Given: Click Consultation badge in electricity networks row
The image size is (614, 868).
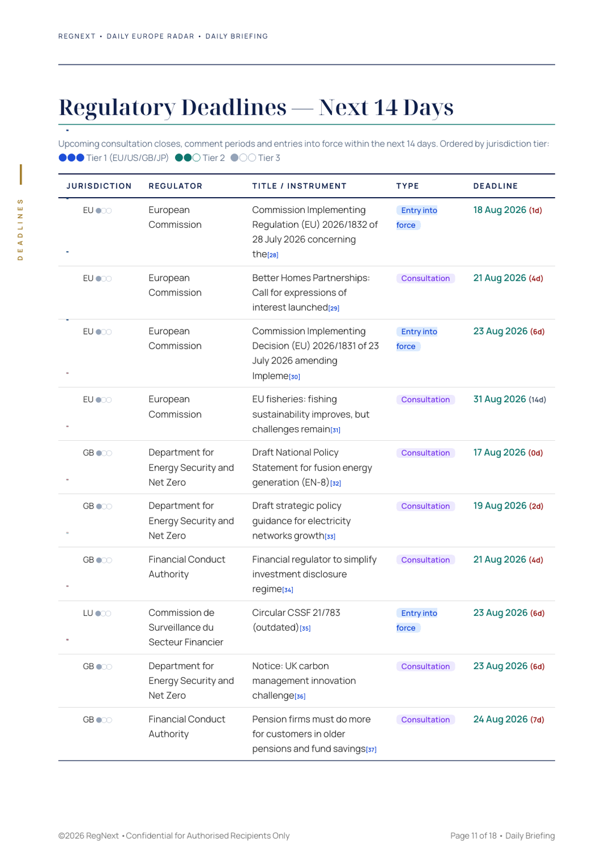Looking at the screenshot, I should click(x=426, y=506).
